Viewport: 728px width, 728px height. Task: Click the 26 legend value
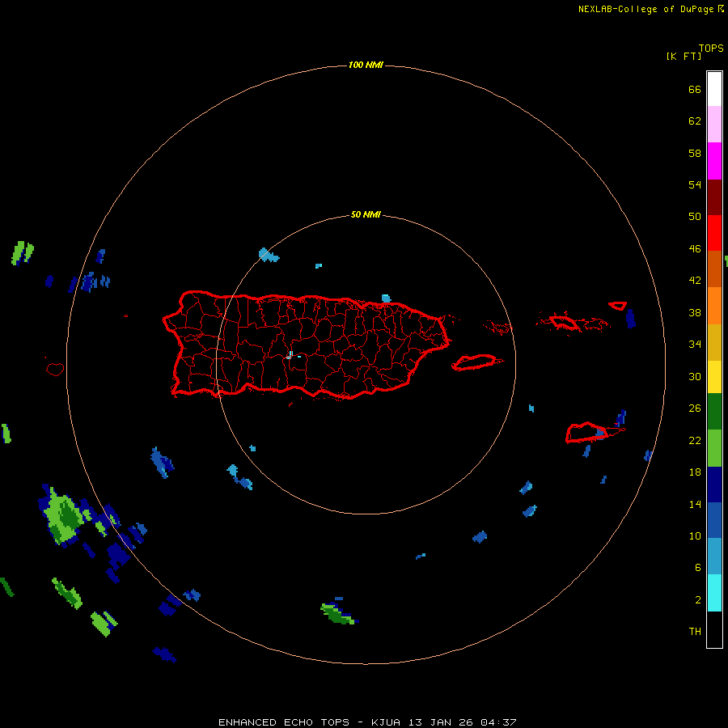tap(695, 408)
